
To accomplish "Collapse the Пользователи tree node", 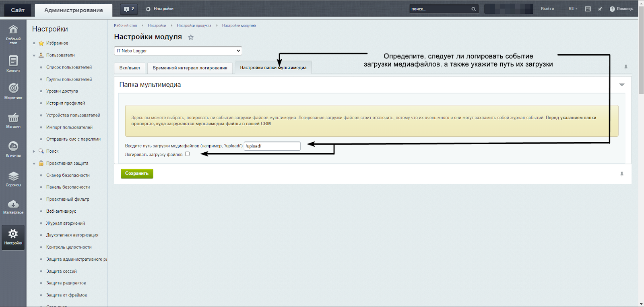I will 34,56.
